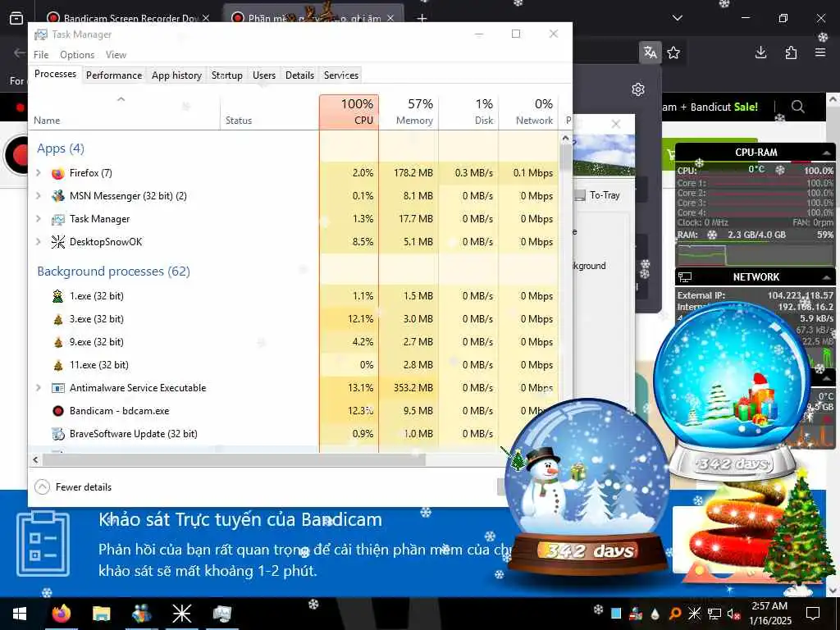Collapse the NETWORK gadget panel

pyautogui.click(x=827, y=277)
